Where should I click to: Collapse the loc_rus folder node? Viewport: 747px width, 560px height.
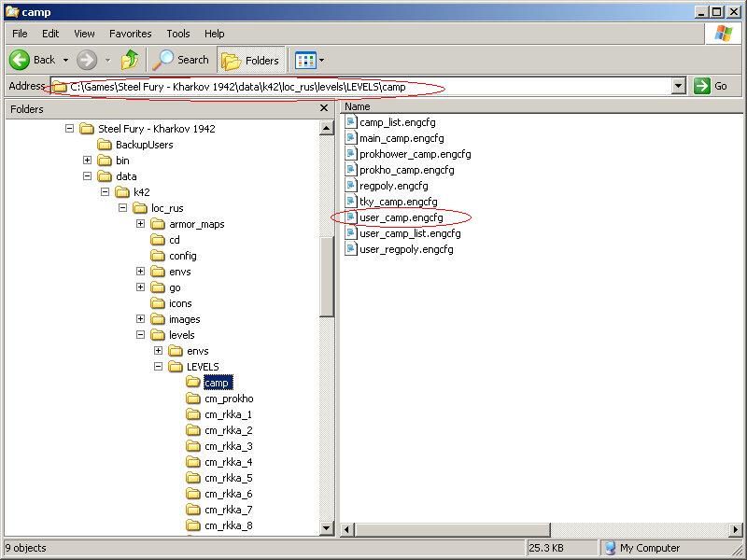(122, 207)
